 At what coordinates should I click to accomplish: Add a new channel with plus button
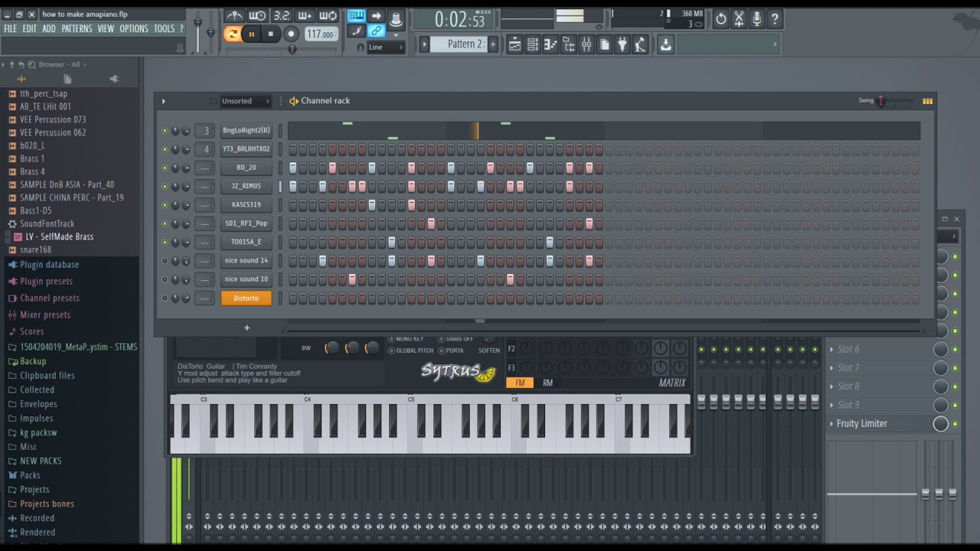coord(247,328)
